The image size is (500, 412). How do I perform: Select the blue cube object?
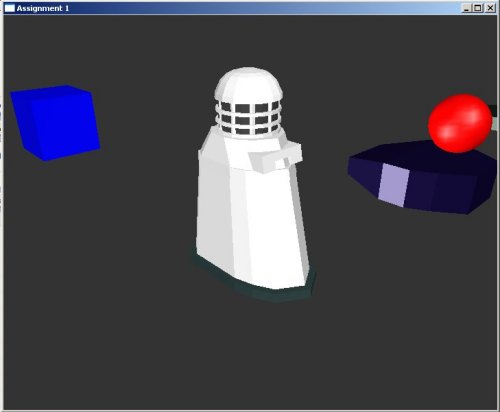click(x=55, y=123)
